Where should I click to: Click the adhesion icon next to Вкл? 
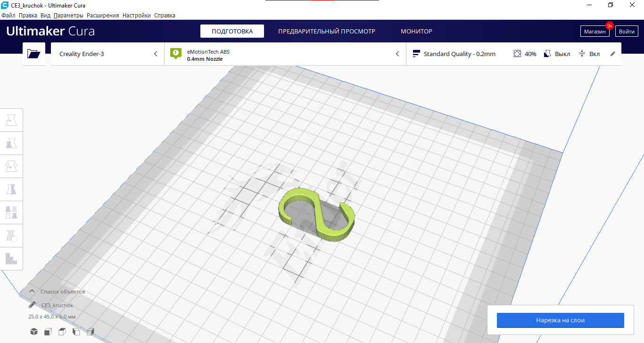pos(582,54)
